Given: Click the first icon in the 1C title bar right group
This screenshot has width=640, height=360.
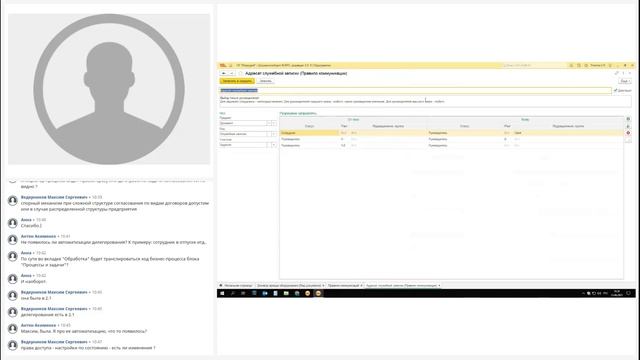Looking at the screenshot, I should point(571,65).
